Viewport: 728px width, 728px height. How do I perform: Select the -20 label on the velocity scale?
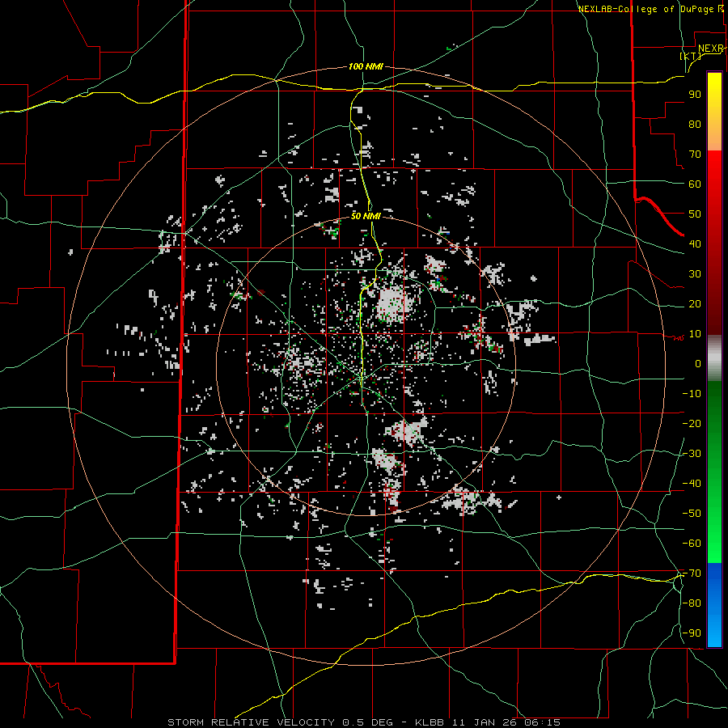(x=692, y=423)
